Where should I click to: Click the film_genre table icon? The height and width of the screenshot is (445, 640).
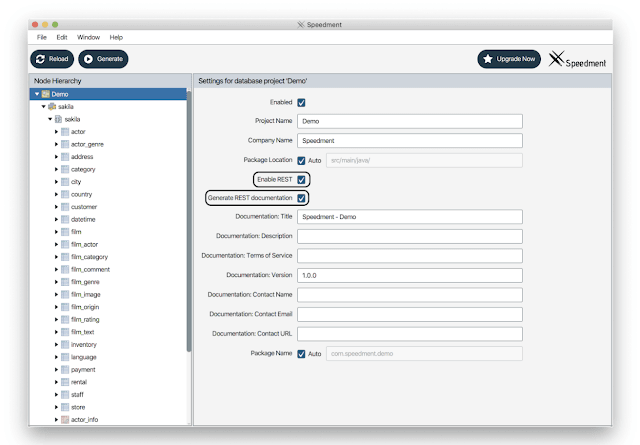click(65, 282)
